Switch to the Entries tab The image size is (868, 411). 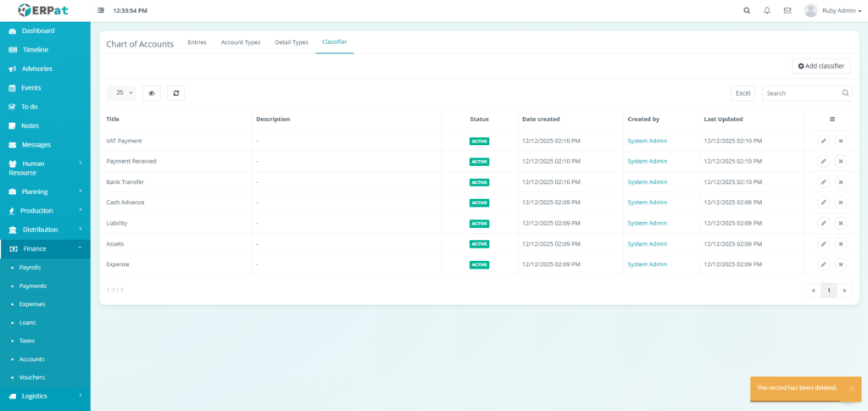[197, 42]
